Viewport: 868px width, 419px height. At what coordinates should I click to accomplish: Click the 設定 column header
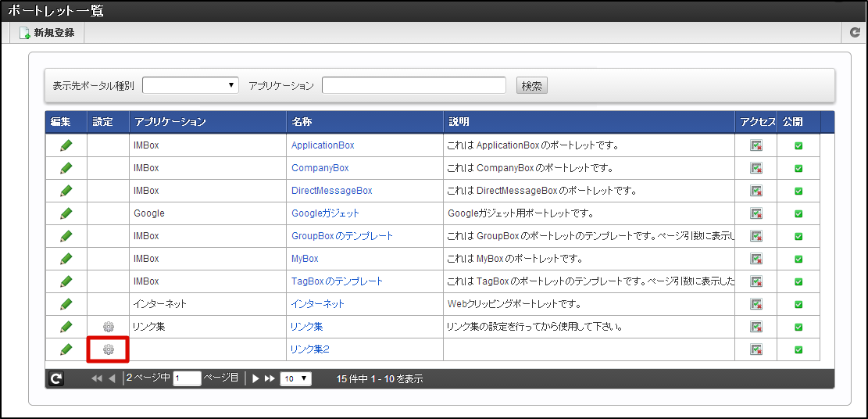point(108,122)
